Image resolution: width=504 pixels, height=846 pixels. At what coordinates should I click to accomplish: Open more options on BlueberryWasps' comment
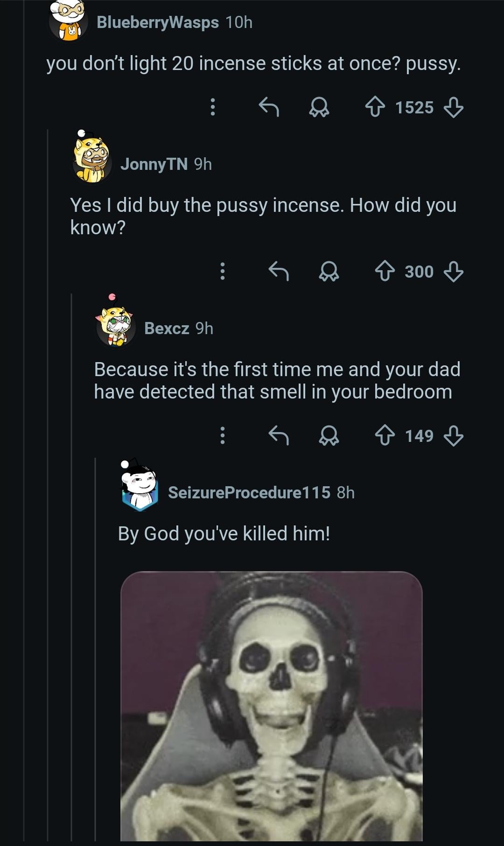[x=213, y=107]
